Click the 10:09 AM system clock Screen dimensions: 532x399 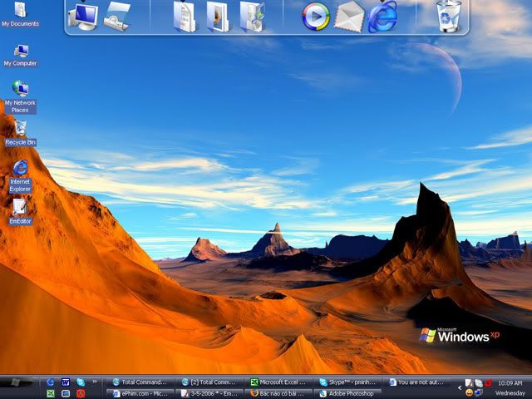(x=510, y=383)
